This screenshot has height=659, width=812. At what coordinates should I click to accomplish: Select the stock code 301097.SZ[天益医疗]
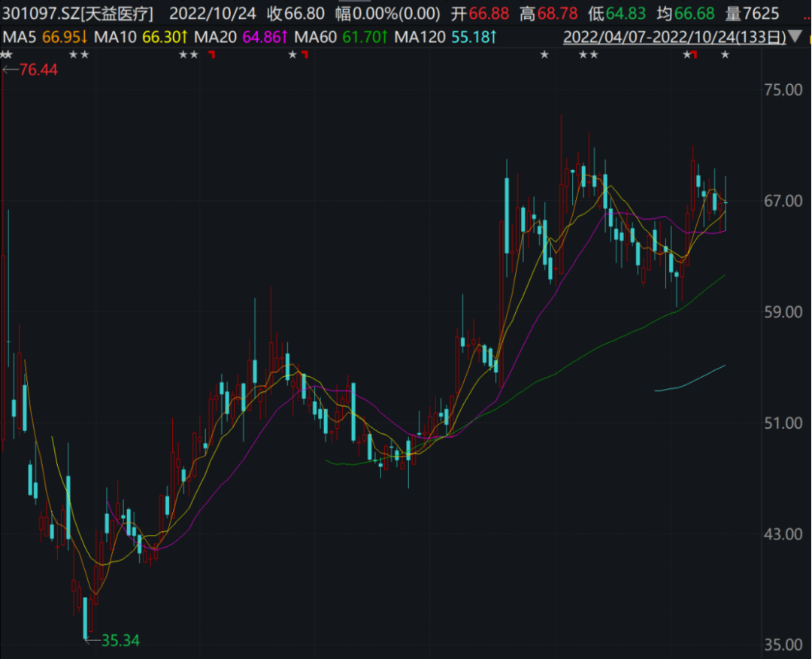click(x=77, y=14)
